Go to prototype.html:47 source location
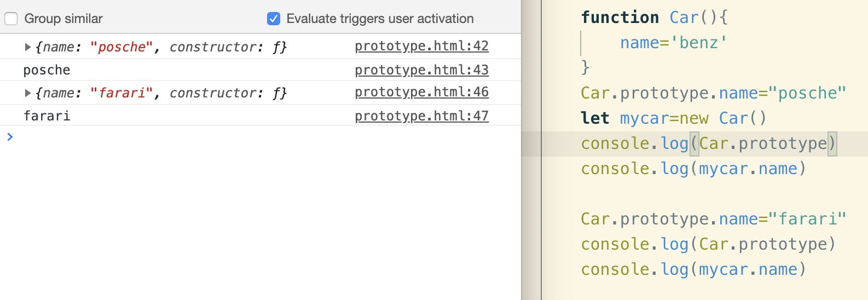The height and width of the screenshot is (300, 868). 421,116
